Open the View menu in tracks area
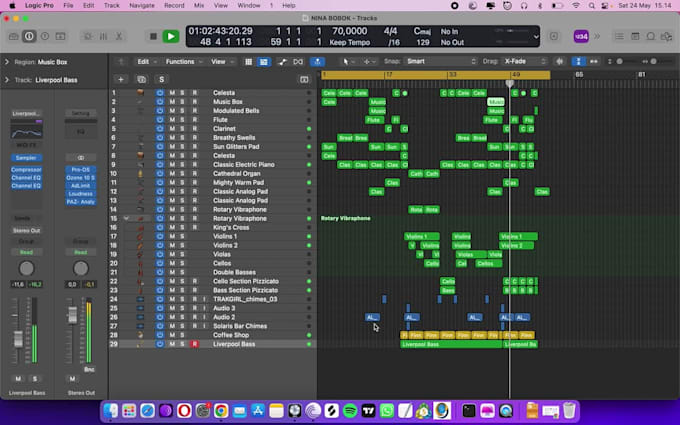This screenshot has width=680, height=425. tap(222, 62)
